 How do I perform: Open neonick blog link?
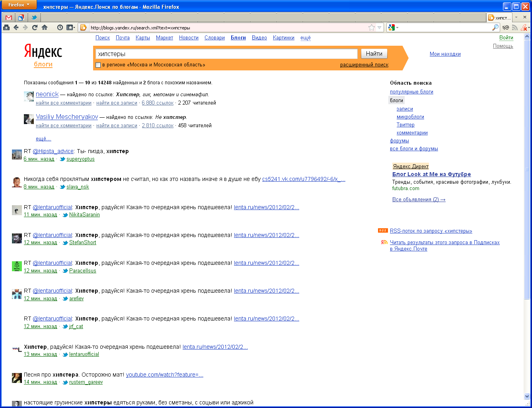pyautogui.click(x=47, y=94)
